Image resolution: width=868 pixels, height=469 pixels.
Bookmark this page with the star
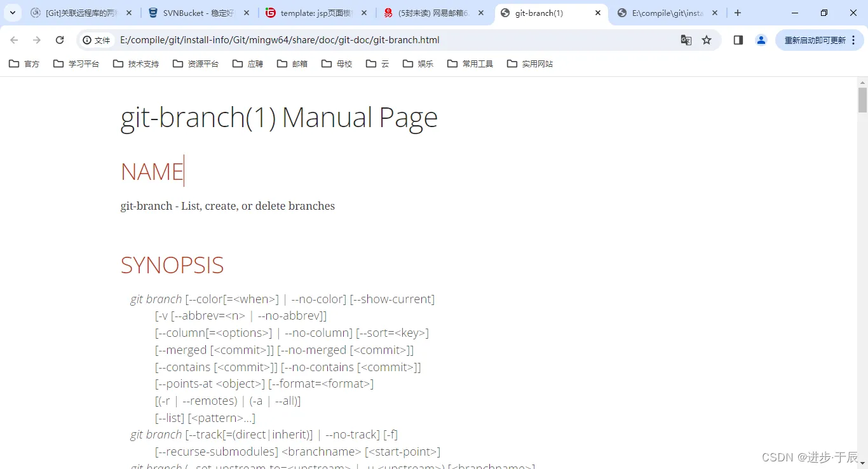coord(707,40)
